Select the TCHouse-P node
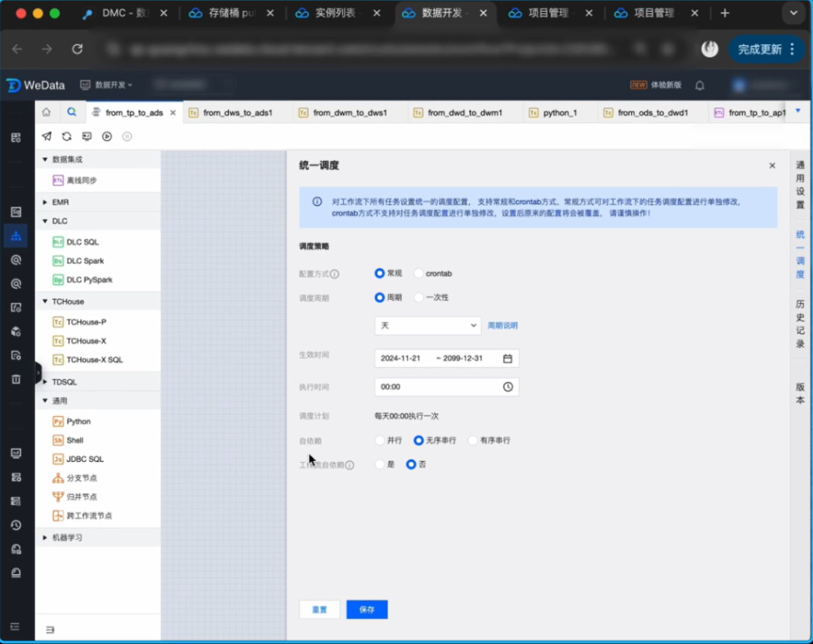 80,322
